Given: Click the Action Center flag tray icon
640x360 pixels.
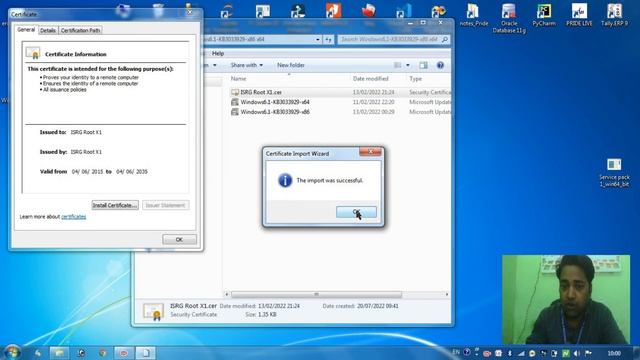Looking at the screenshot, I should click(588, 353).
